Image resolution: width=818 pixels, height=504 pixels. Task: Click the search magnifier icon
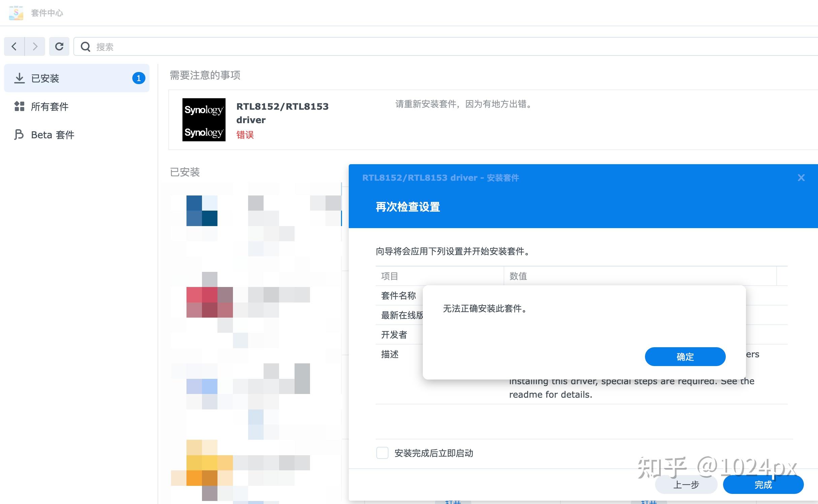tap(86, 47)
